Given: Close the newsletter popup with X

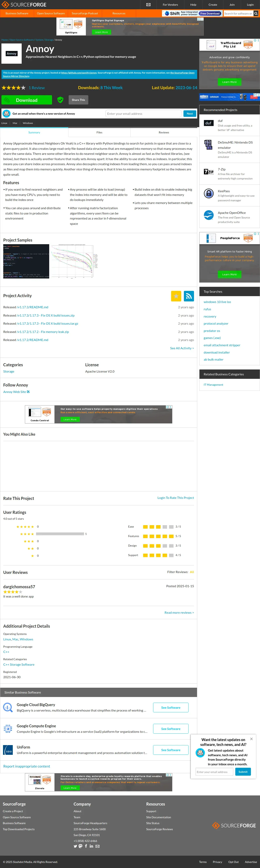Looking at the screenshot, I should pos(251,739).
